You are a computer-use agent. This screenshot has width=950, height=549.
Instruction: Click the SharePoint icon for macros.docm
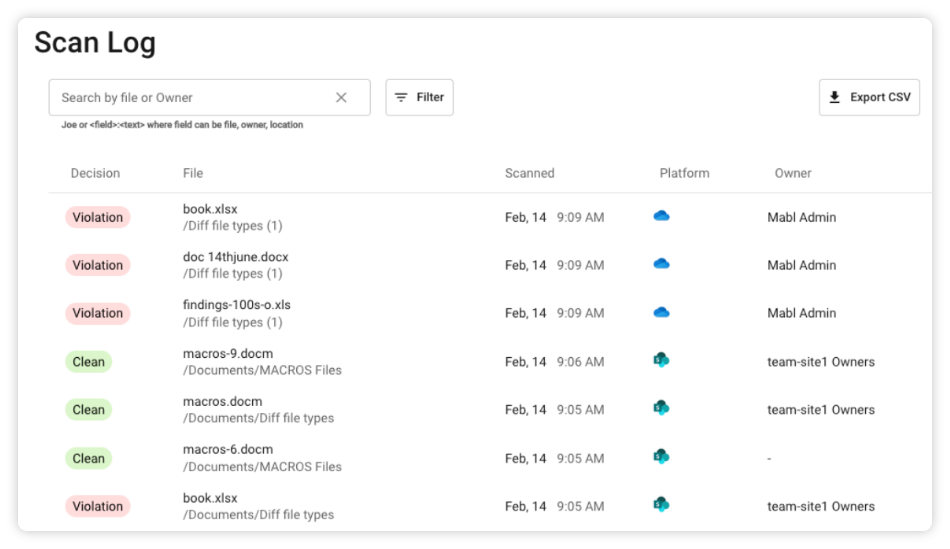pos(660,408)
